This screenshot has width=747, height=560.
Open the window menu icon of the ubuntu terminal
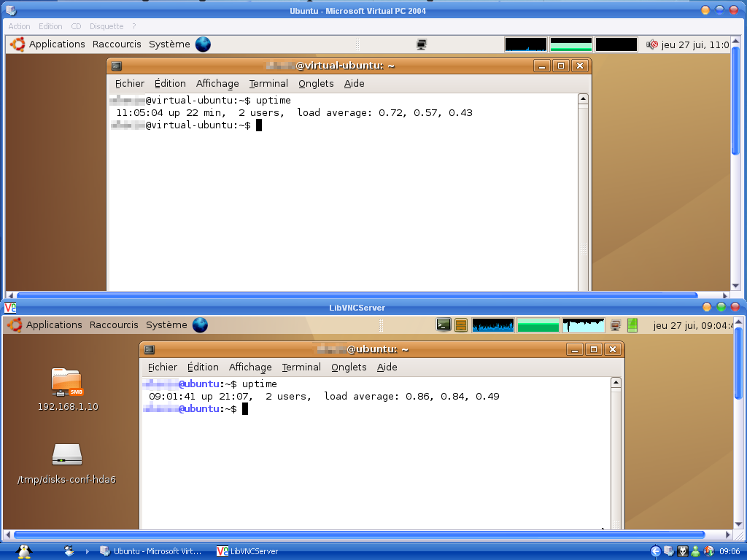coord(150,349)
